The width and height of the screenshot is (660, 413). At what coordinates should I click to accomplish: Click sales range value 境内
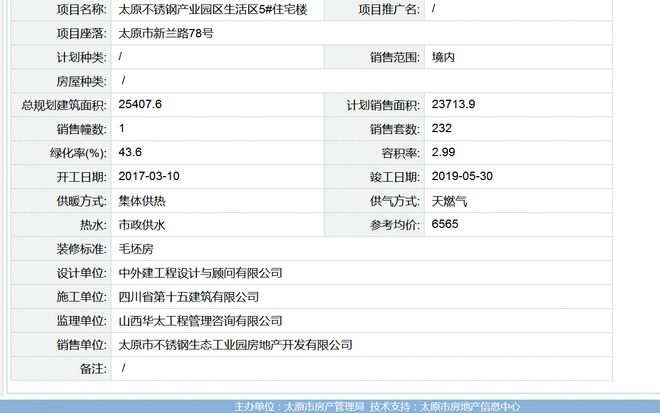click(x=443, y=57)
